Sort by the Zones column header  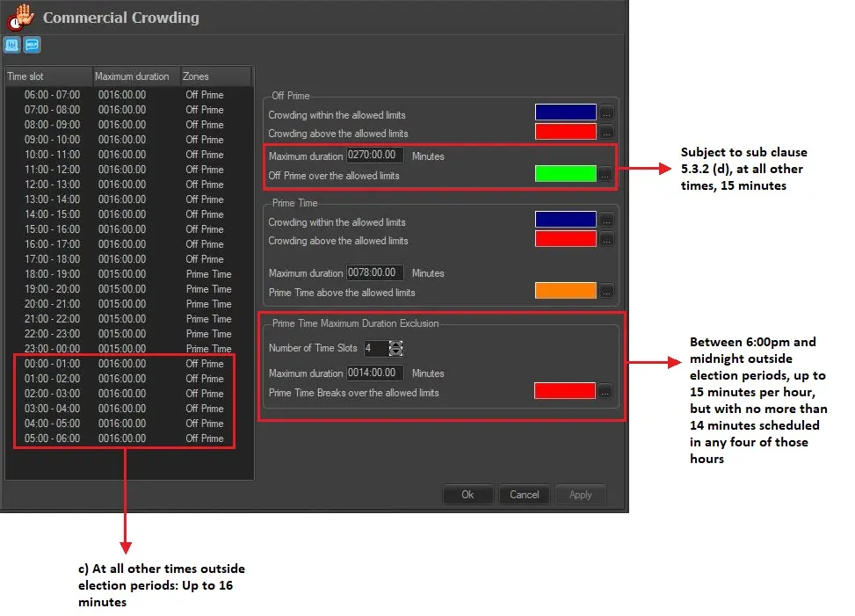(x=215, y=76)
